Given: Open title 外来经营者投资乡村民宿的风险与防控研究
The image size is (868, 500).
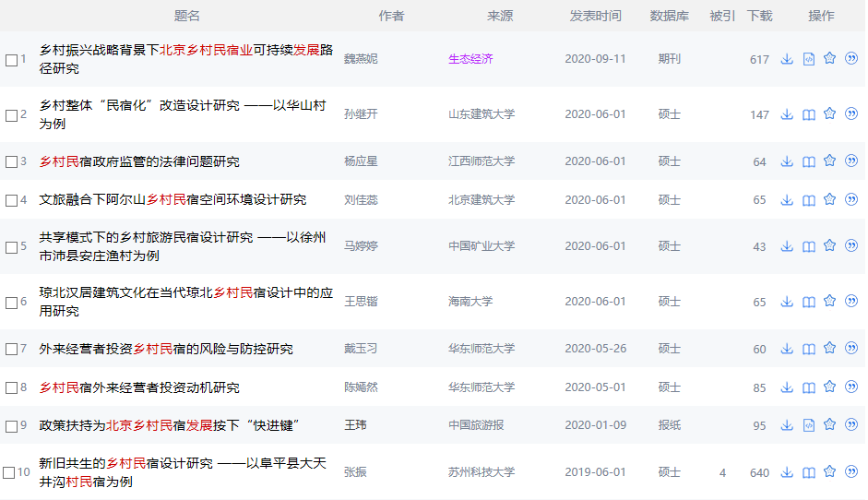Looking at the screenshot, I should [165, 349].
